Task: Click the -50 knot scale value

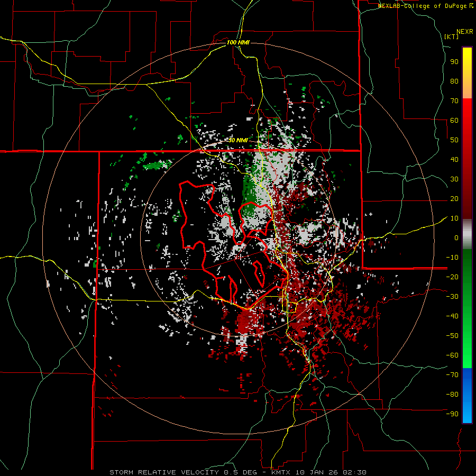Action: 452,336
